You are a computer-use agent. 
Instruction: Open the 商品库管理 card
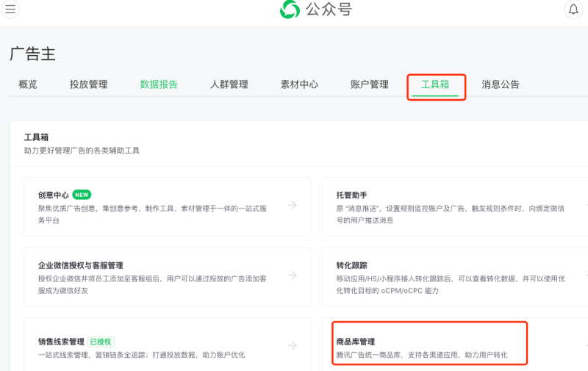[x=455, y=345]
